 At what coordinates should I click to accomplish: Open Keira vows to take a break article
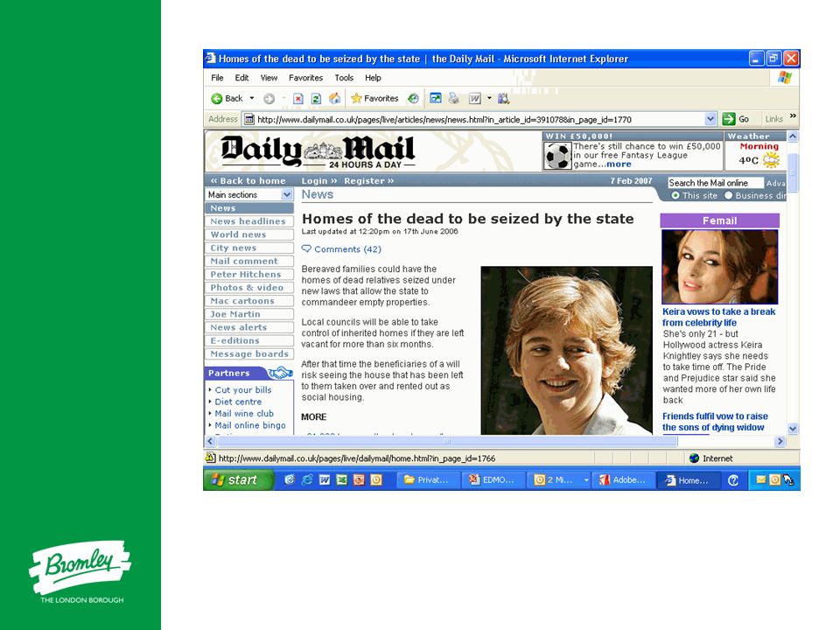click(x=719, y=317)
